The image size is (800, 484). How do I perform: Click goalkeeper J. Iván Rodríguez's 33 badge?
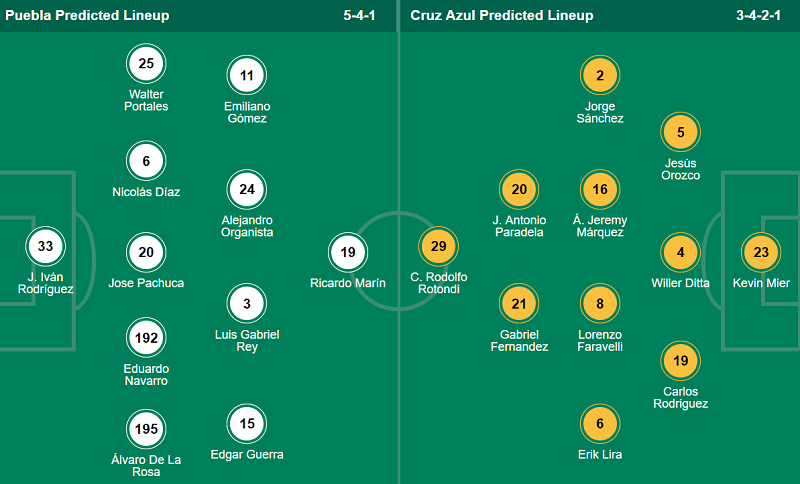click(45, 246)
